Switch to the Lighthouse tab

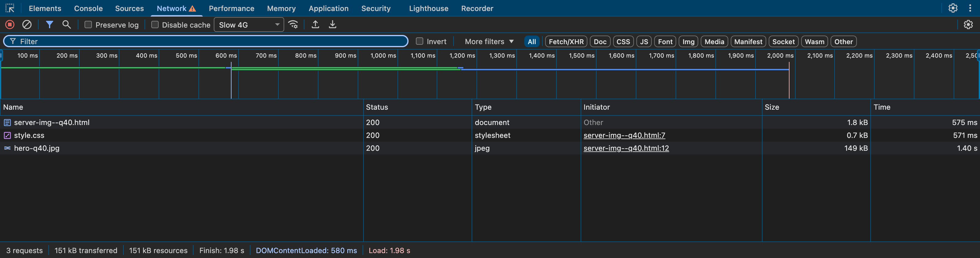pos(429,8)
